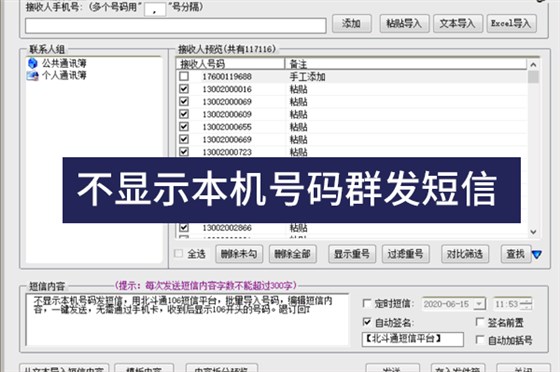Select the number 13002000723 in the list
Viewport: 560px width, 372px height.
pos(227,152)
